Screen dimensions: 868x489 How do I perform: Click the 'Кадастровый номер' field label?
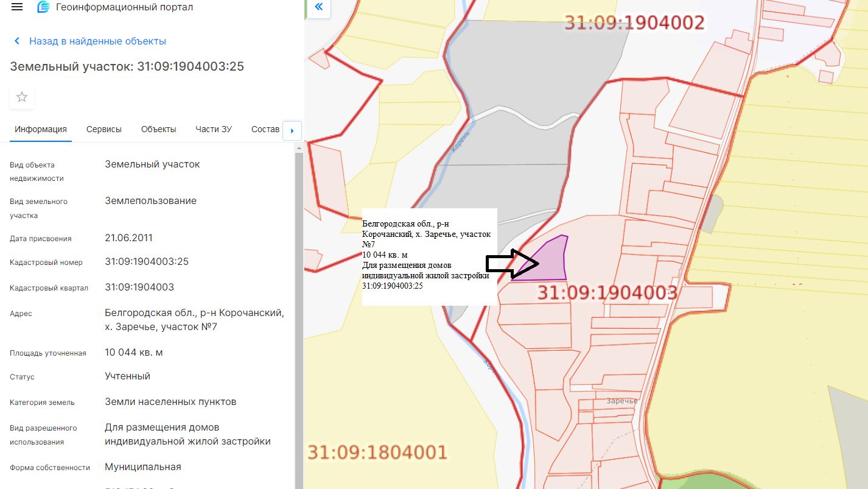[x=46, y=262]
